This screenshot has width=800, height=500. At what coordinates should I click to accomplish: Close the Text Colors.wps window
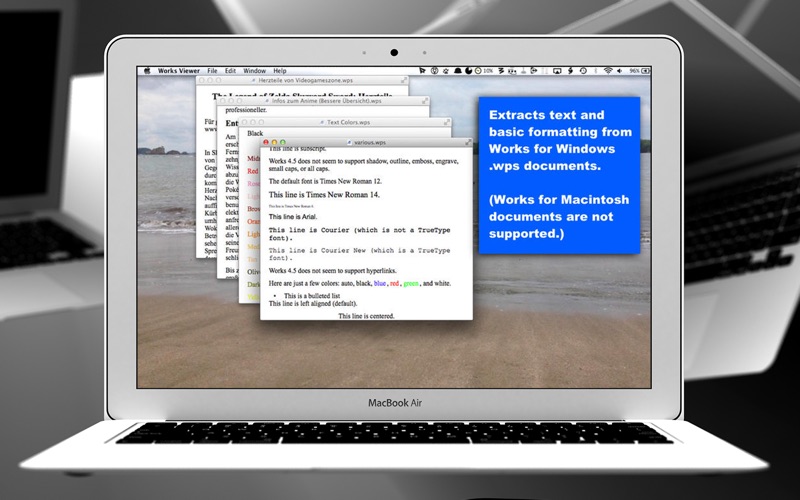pos(244,122)
